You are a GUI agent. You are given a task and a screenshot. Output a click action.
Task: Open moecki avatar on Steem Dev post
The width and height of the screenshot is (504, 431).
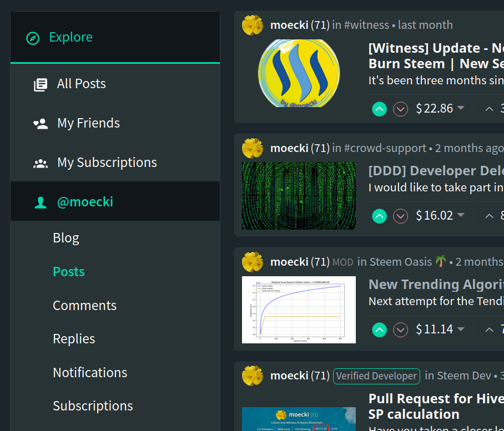coord(253,376)
